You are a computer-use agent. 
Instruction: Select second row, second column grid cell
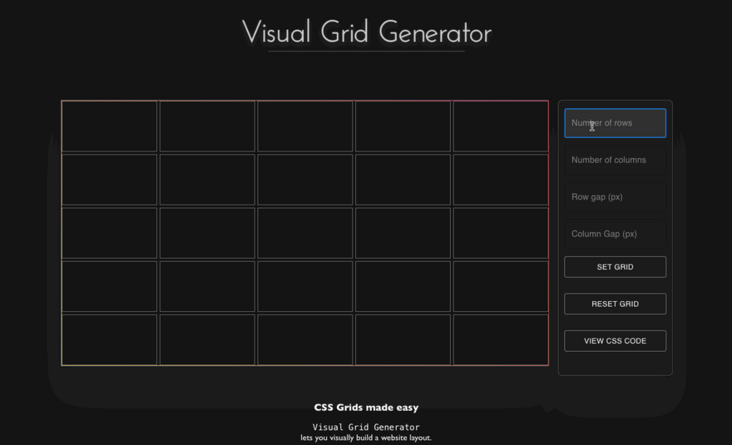coord(207,180)
